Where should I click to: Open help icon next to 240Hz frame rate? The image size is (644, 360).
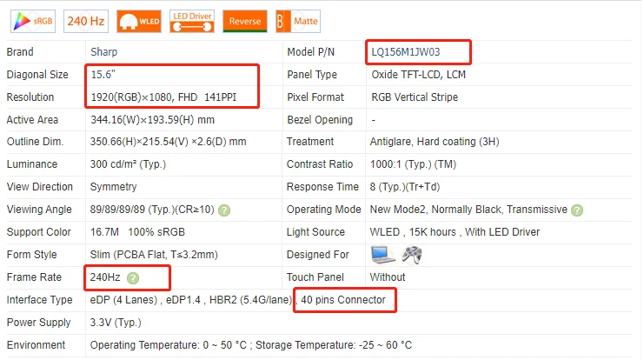[133, 278]
